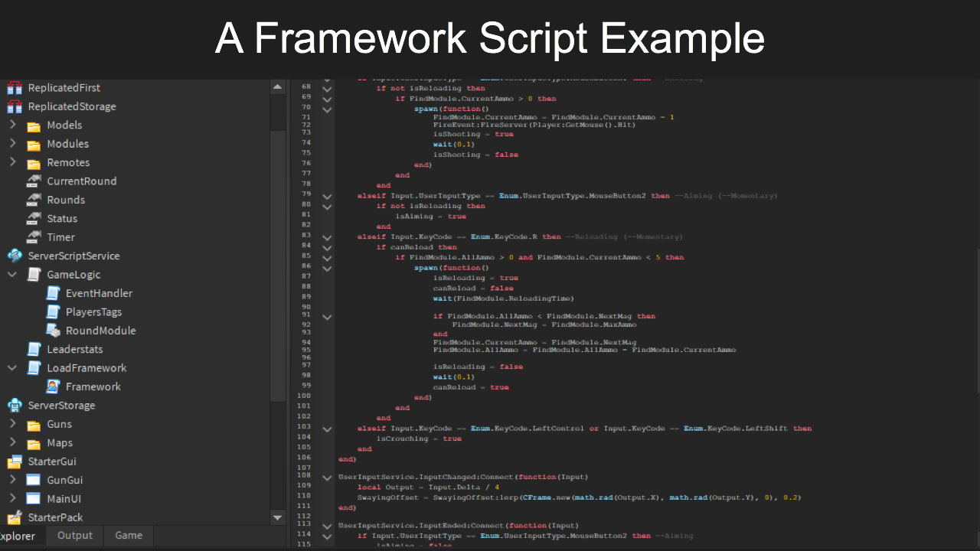Viewport: 980px width, 551px height.
Task: Select the Maps folder icon
Action: tap(34, 443)
